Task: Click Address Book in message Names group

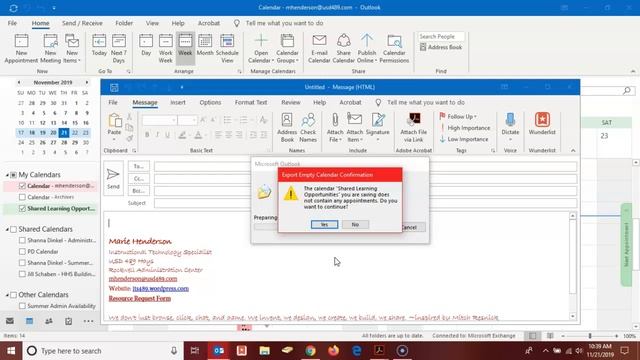Action: pos(287,127)
